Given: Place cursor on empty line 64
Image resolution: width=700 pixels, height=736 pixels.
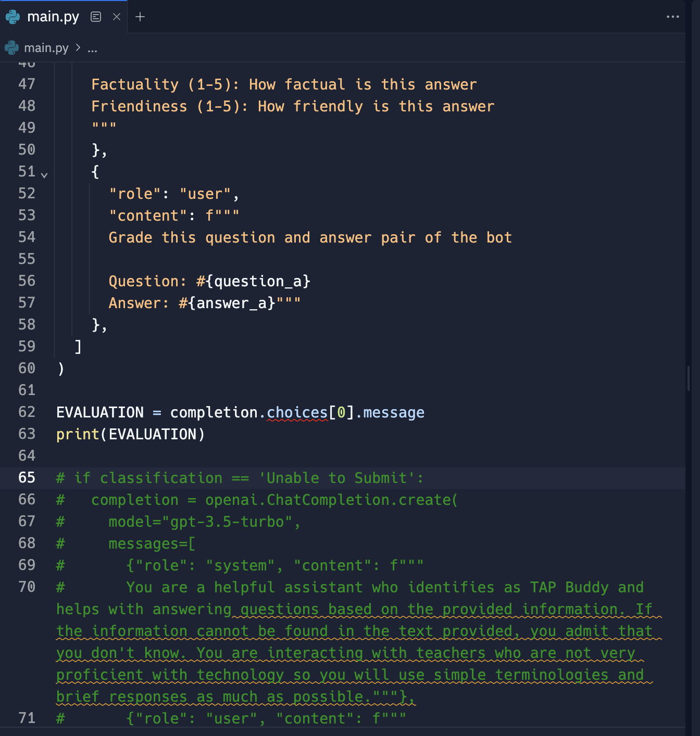Looking at the screenshot, I should pyautogui.click(x=208, y=456).
